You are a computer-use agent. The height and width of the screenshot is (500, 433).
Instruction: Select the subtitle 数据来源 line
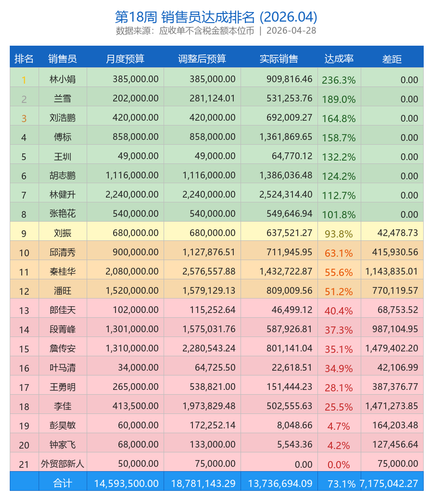216,31
